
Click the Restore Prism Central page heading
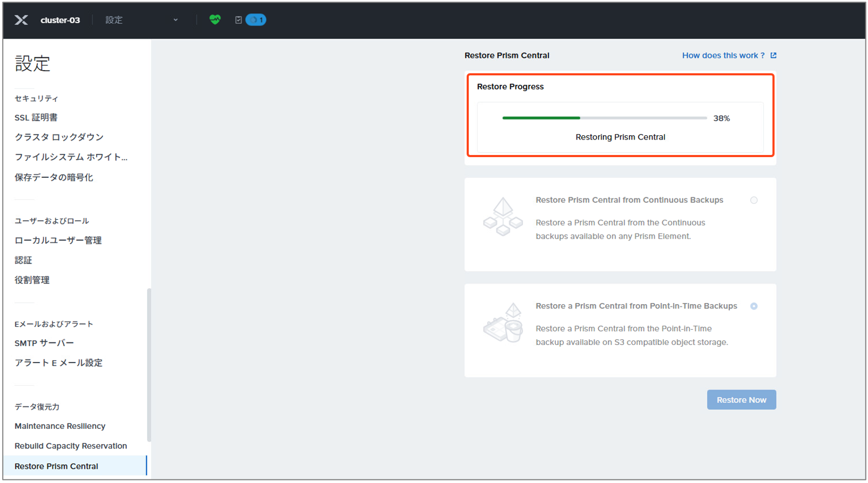(506, 55)
